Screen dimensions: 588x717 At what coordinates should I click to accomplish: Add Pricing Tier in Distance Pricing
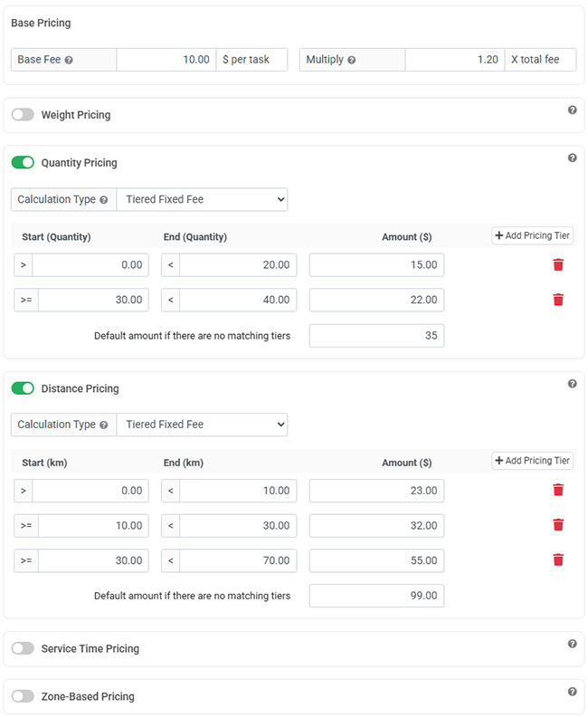pos(532,461)
